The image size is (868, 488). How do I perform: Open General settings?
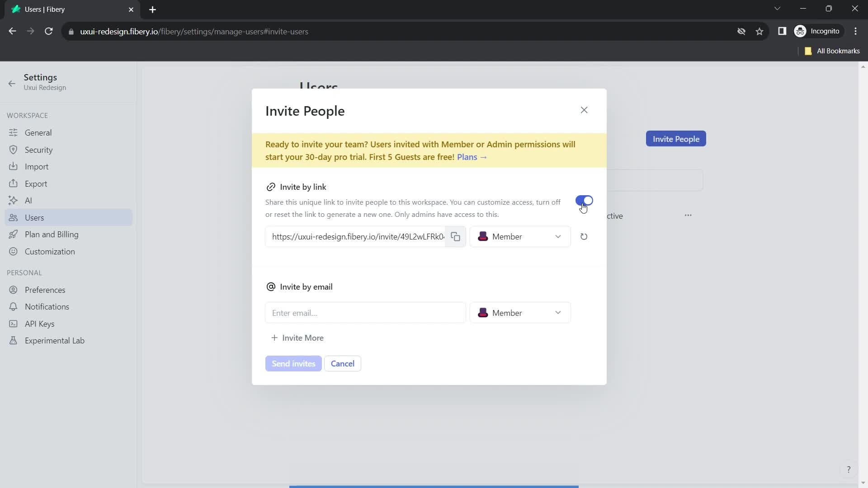[69, 133]
